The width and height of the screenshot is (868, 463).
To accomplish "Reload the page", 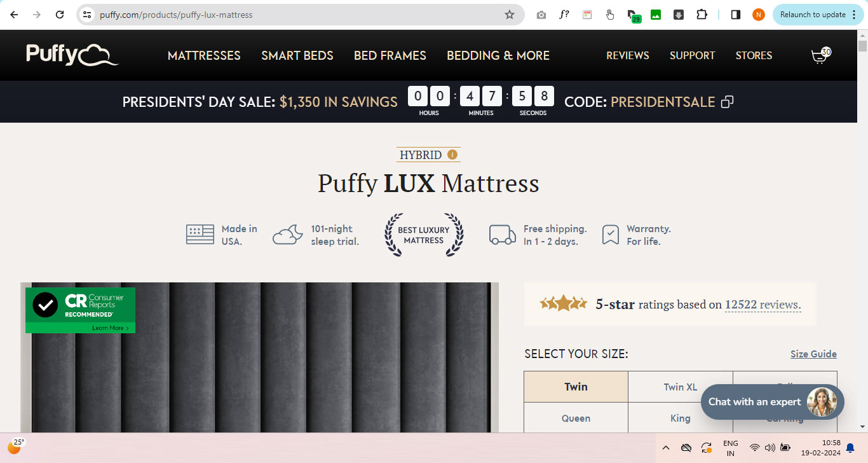I will click(x=60, y=15).
